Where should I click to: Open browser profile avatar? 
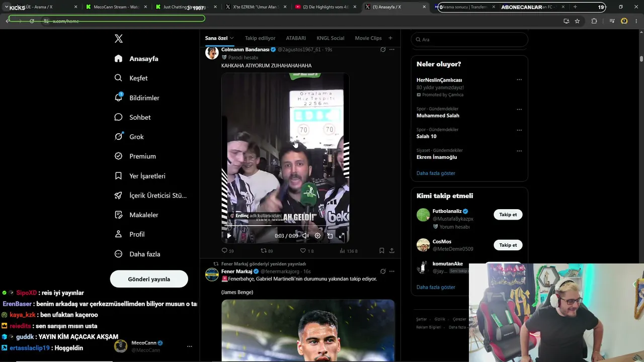tap(624, 21)
